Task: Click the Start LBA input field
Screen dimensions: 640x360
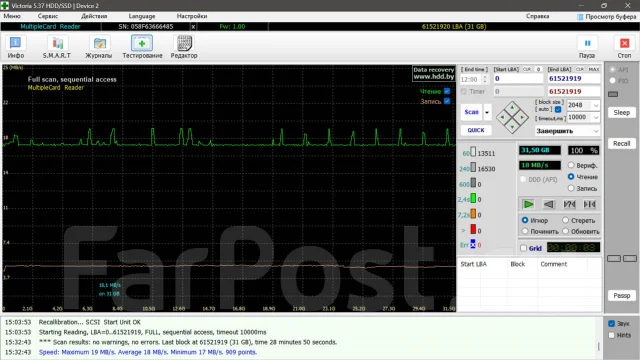Action: coord(518,79)
